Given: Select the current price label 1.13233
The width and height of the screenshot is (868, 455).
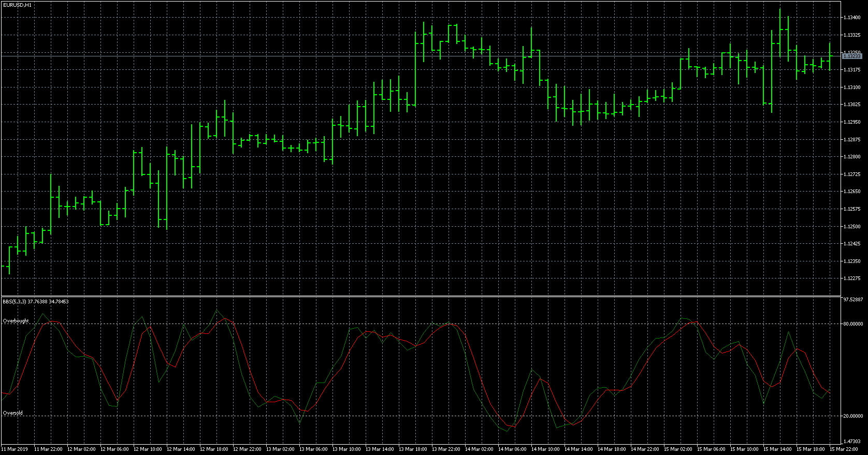Looking at the screenshot, I should pos(852,56).
